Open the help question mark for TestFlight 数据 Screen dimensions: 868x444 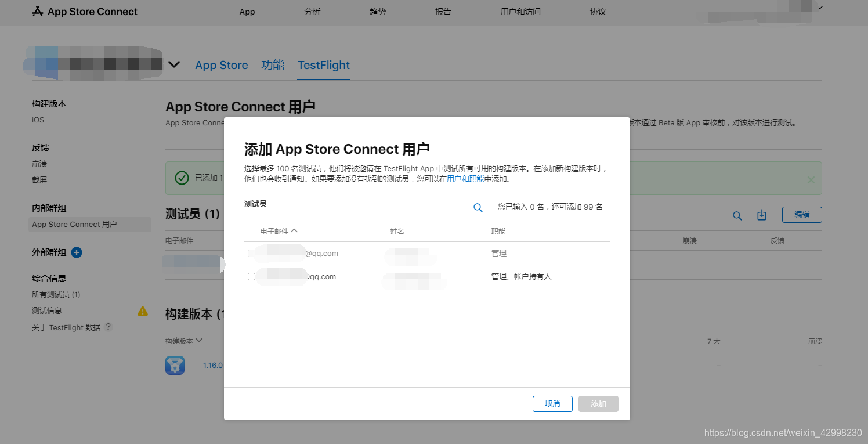(x=108, y=327)
